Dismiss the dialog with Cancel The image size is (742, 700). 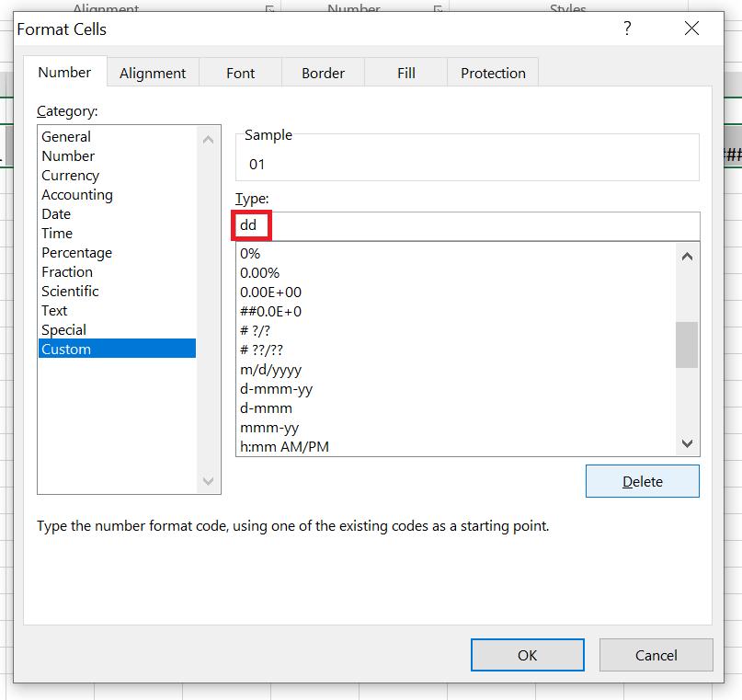click(x=656, y=655)
